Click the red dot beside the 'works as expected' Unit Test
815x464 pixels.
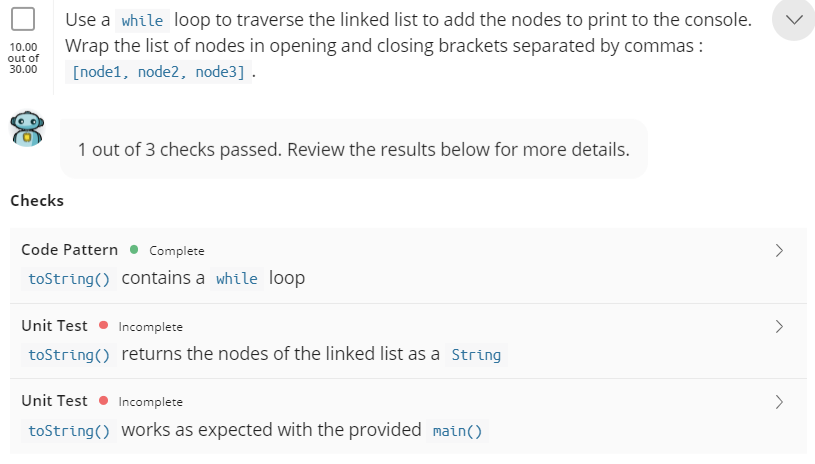(103, 401)
